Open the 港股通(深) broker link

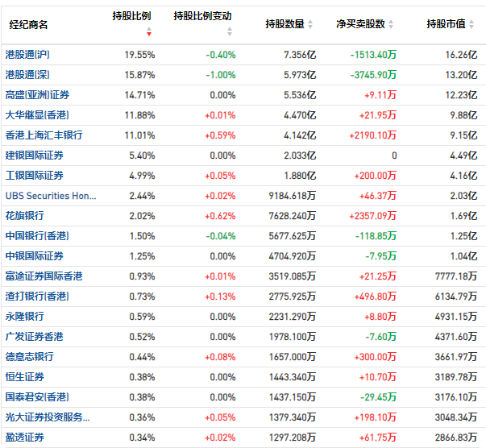coord(27,75)
